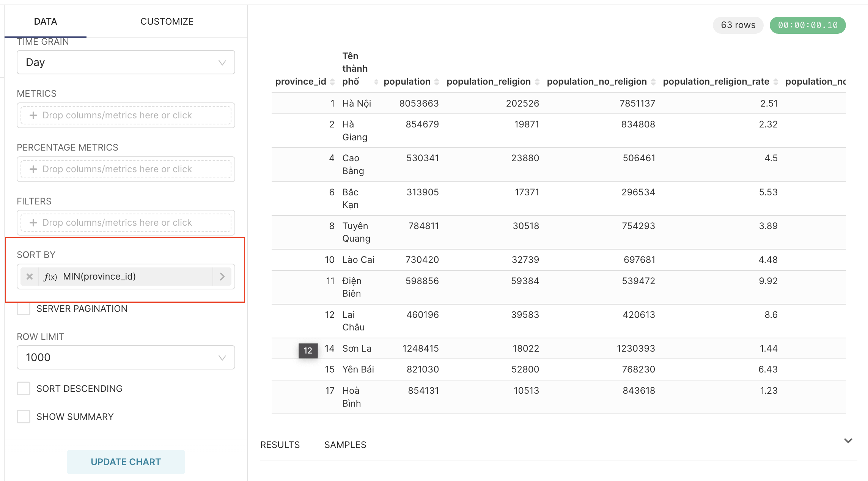Enable Server Pagination
The image size is (868, 481).
click(x=23, y=308)
